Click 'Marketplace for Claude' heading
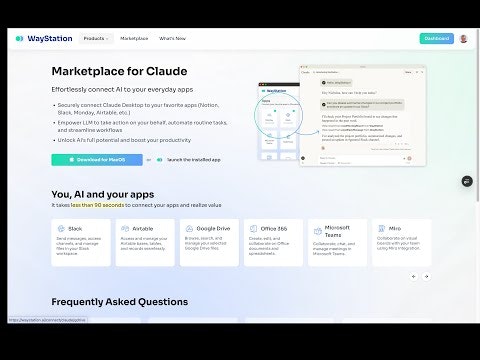Viewport: 480px width, 360px height. [x=119, y=71]
